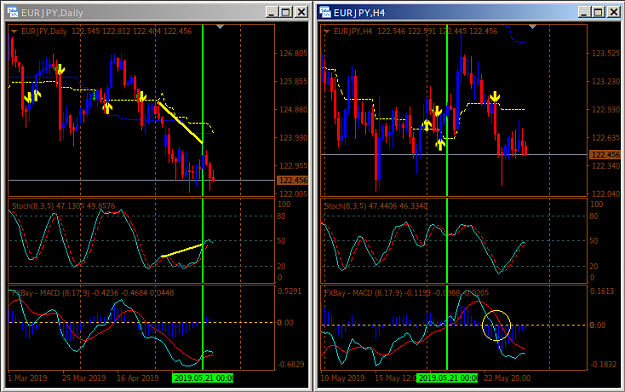The image size is (625, 392).
Task: Maximize the EURJPY,H4 chart window
Action: point(599,12)
